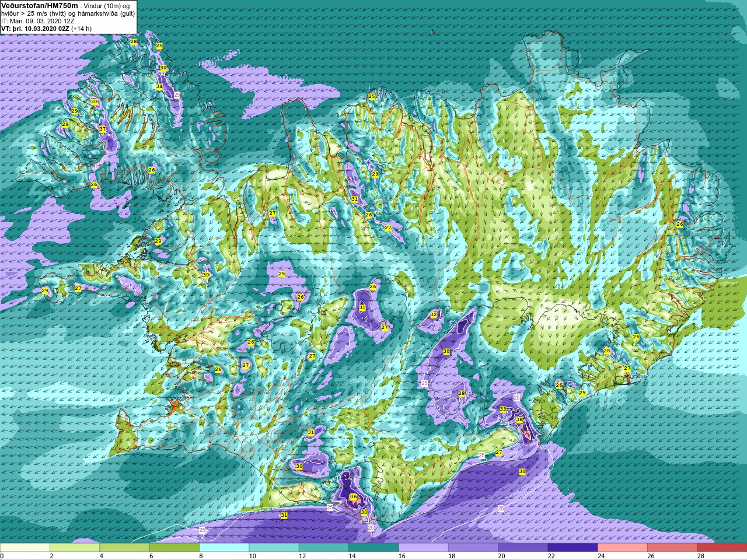The width and height of the screenshot is (747, 560).
Task: Pick the 18–20 m/s purple legend swatch
Action: (473, 548)
